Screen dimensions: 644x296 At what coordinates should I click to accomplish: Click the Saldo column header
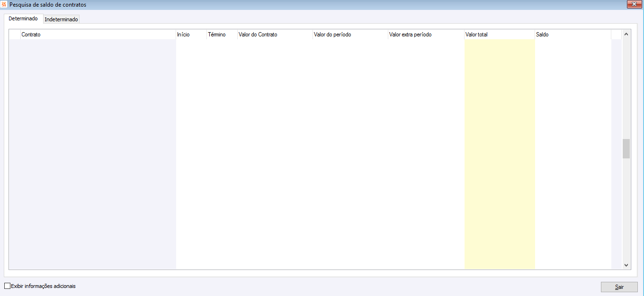point(573,35)
